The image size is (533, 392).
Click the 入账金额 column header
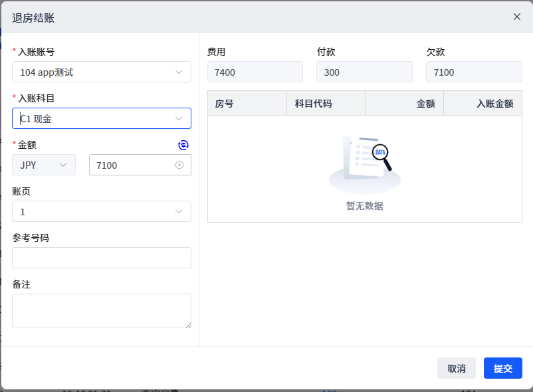pos(482,104)
